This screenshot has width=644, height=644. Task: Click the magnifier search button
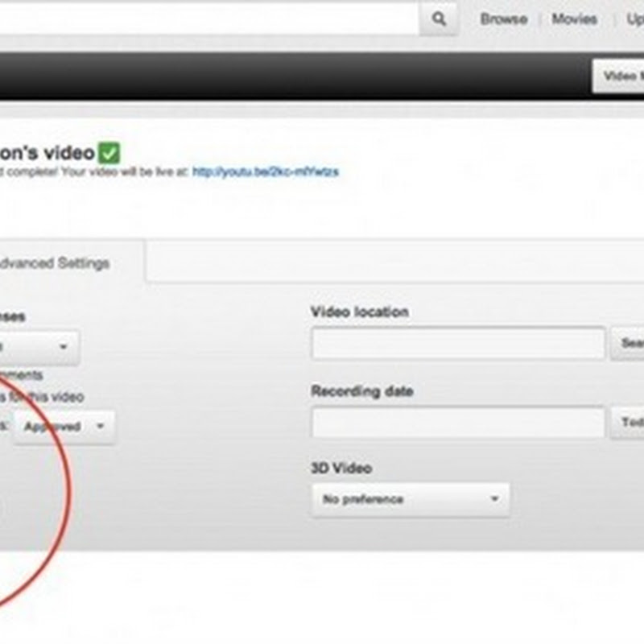pyautogui.click(x=438, y=19)
